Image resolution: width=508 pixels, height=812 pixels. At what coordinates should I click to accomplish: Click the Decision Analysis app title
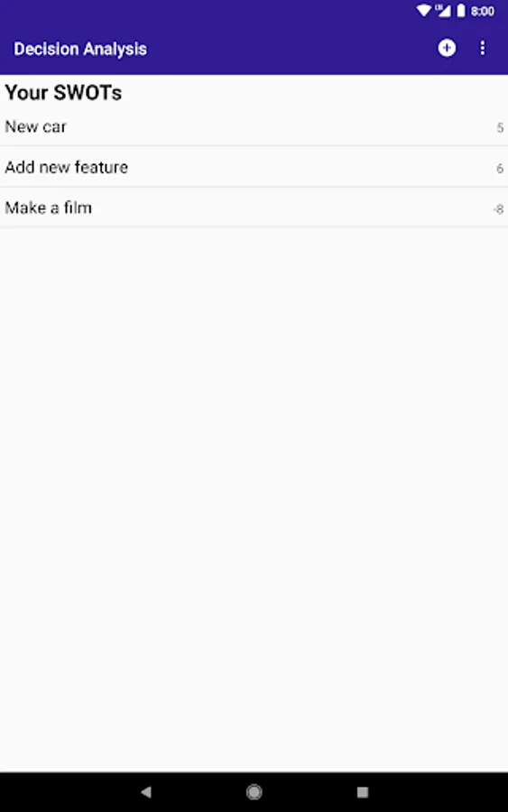point(80,49)
